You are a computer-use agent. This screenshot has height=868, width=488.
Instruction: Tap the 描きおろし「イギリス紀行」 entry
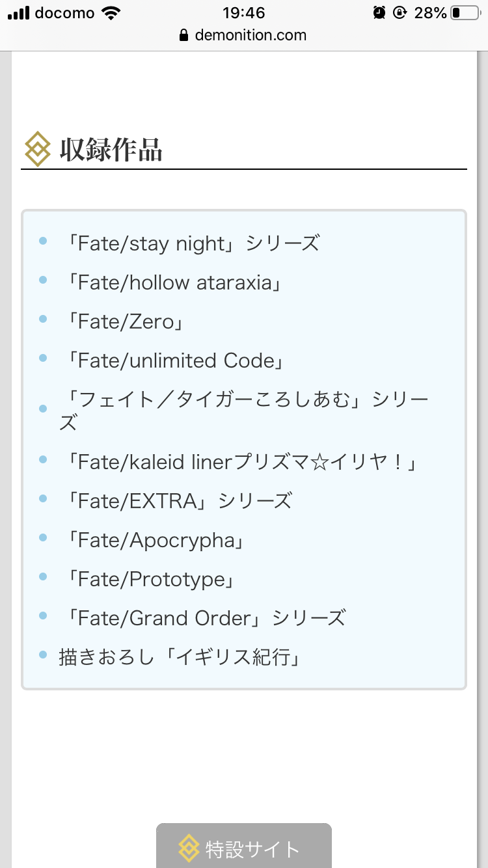click(179, 657)
